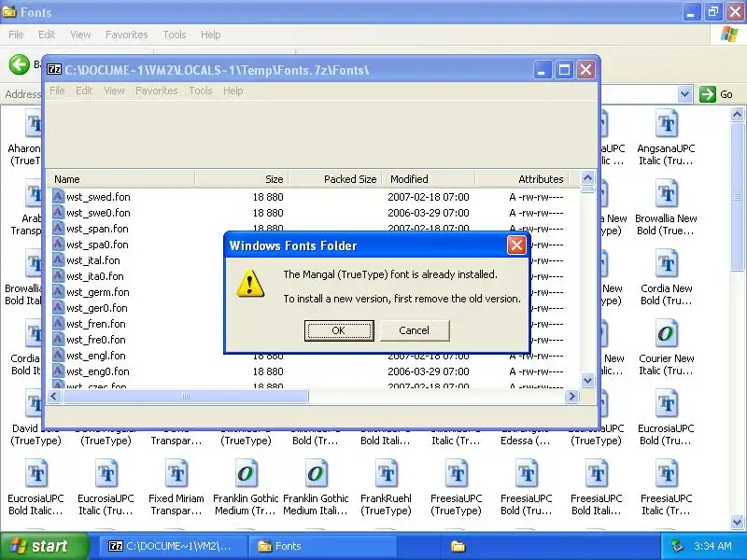
Task: Switch to 7-Zip taskbar button
Action: pos(173,546)
